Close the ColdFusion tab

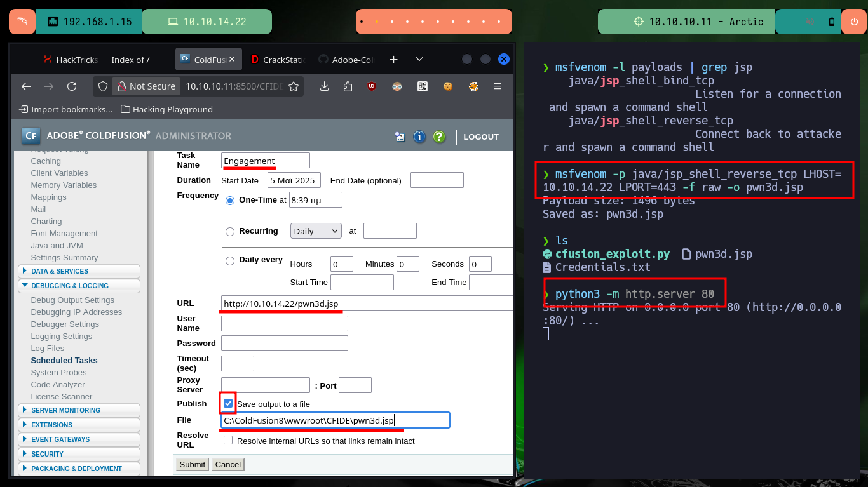232,59
